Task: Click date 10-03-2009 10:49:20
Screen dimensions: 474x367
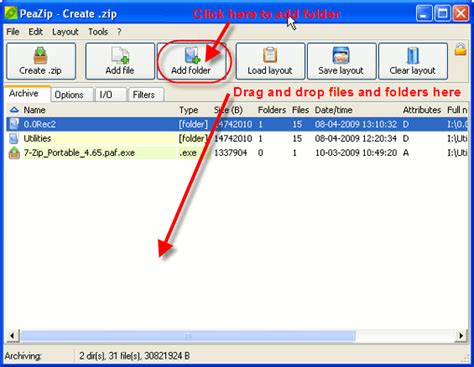Action: pos(356,153)
